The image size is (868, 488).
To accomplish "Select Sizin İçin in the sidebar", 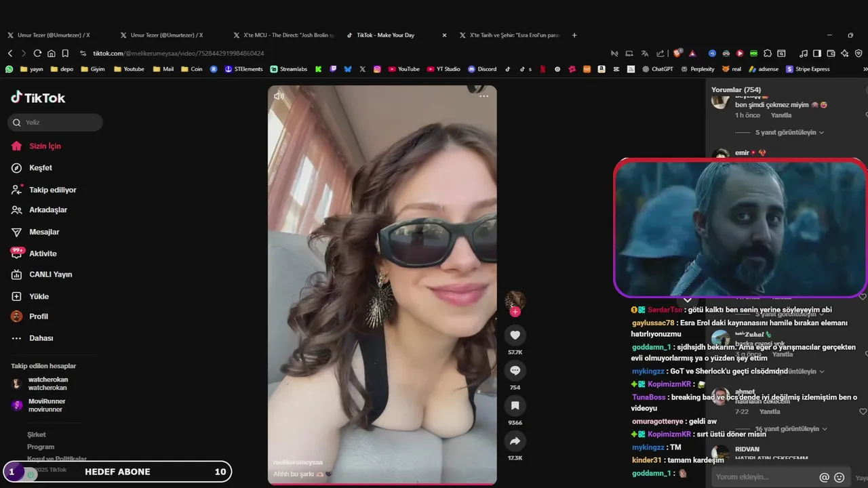I will coord(36,146).
